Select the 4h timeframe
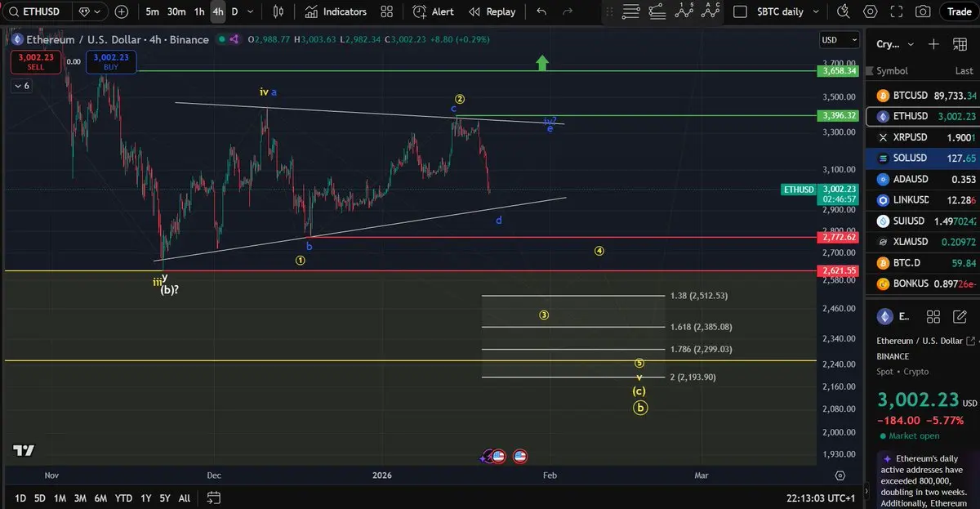 point(218,11)
